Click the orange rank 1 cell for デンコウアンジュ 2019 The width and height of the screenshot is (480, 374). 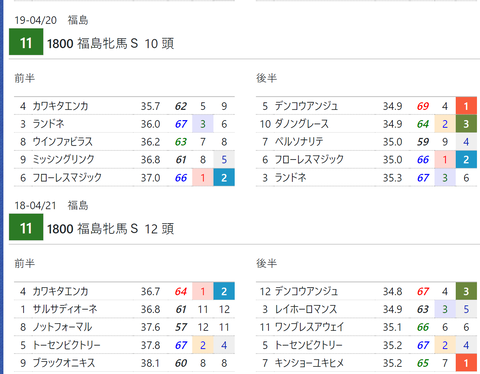pyautogui.click(x=466, y=106)
